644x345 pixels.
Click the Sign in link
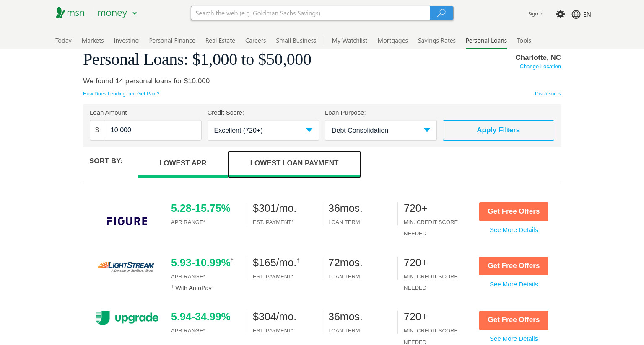tap(535, 14)
